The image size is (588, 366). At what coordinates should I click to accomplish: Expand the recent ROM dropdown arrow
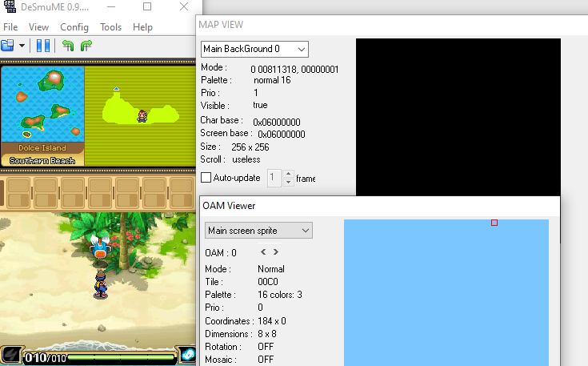click(22, 46)
